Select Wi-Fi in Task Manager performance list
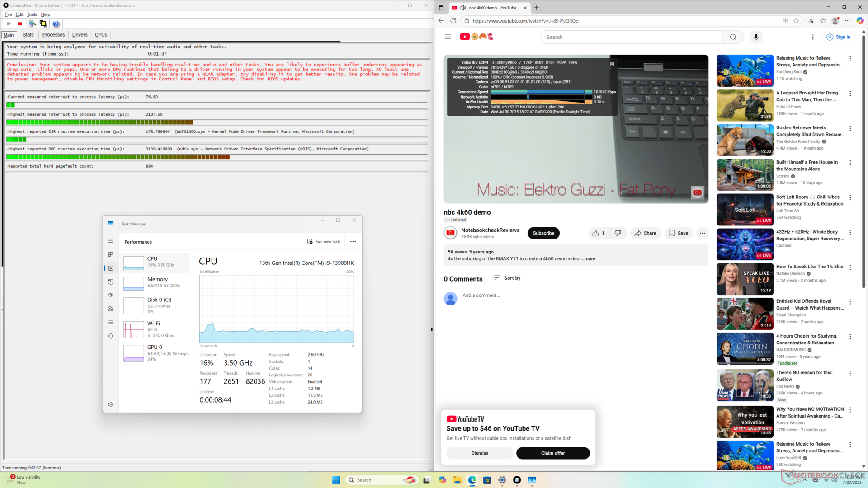The width and height of the screenshot is (868, 488). pos(155,329)
